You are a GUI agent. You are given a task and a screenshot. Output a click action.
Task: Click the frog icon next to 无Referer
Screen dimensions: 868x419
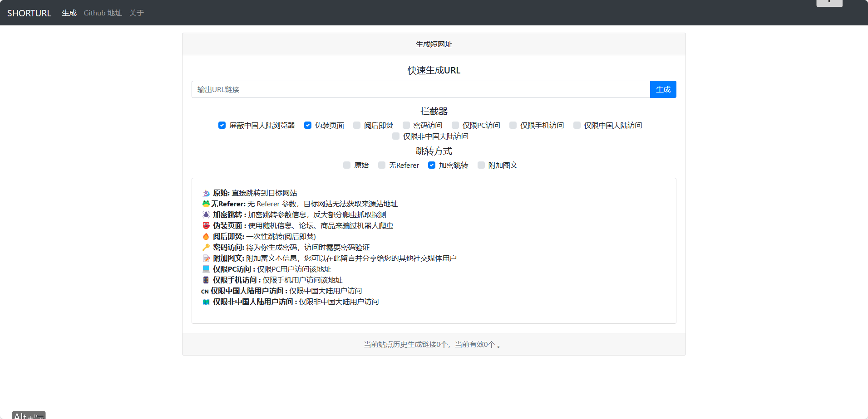(x=206, y=204)
